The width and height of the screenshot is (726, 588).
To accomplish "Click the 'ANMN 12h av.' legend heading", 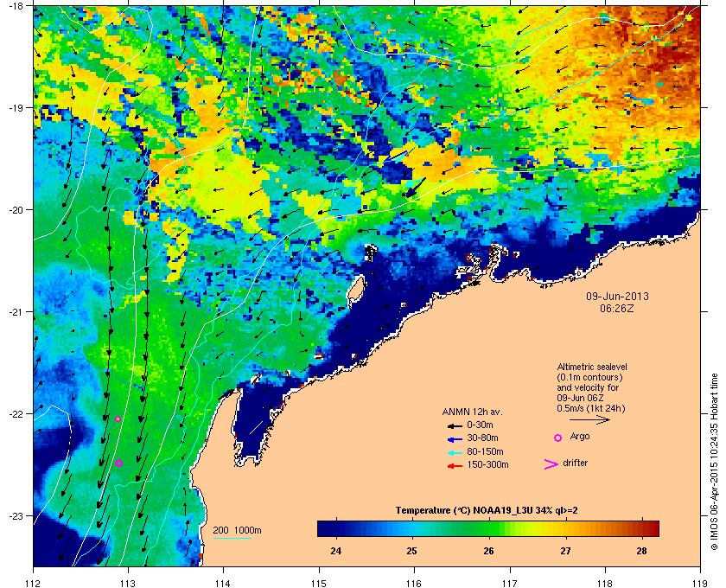I will [472, 412].
